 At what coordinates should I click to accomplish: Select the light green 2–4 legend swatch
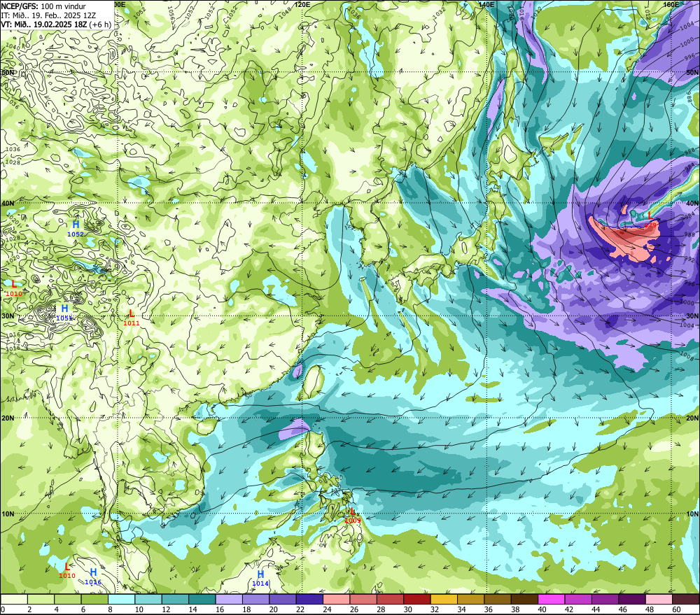point(41,599)
